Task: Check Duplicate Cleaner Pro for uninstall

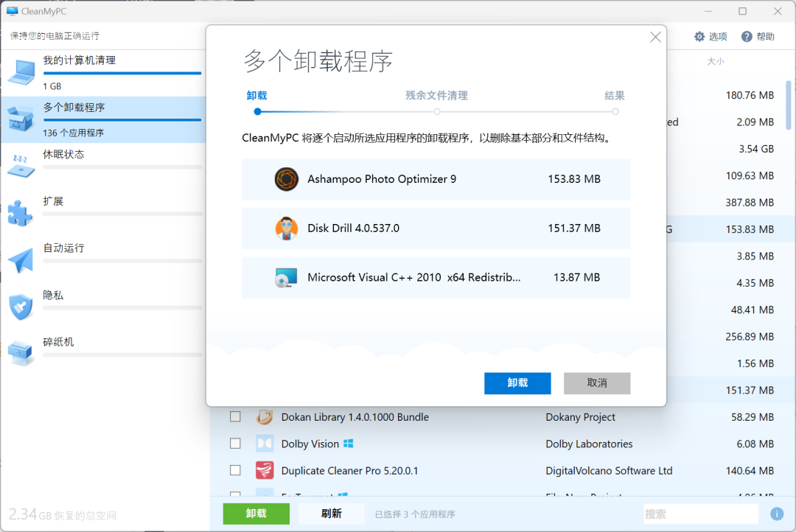Action: (235, 470)
